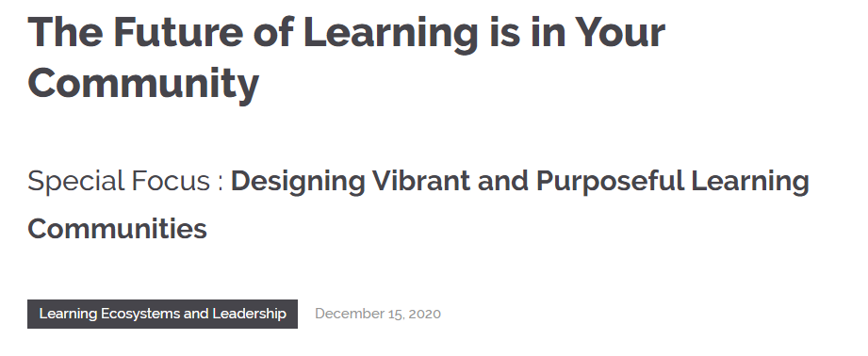Open the headline line "The Future of Learning is in Your"

click(x=346, y=32)
